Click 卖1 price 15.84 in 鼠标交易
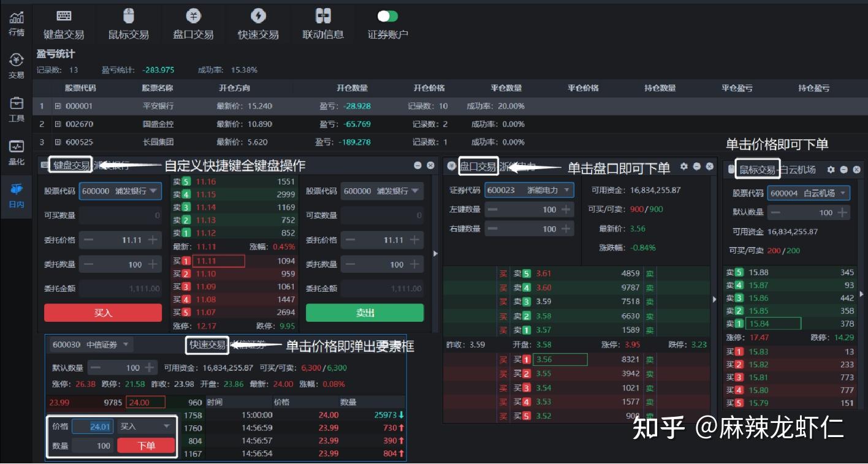The width and height of the screenshot is (868, 464). (x=774, y=324)
